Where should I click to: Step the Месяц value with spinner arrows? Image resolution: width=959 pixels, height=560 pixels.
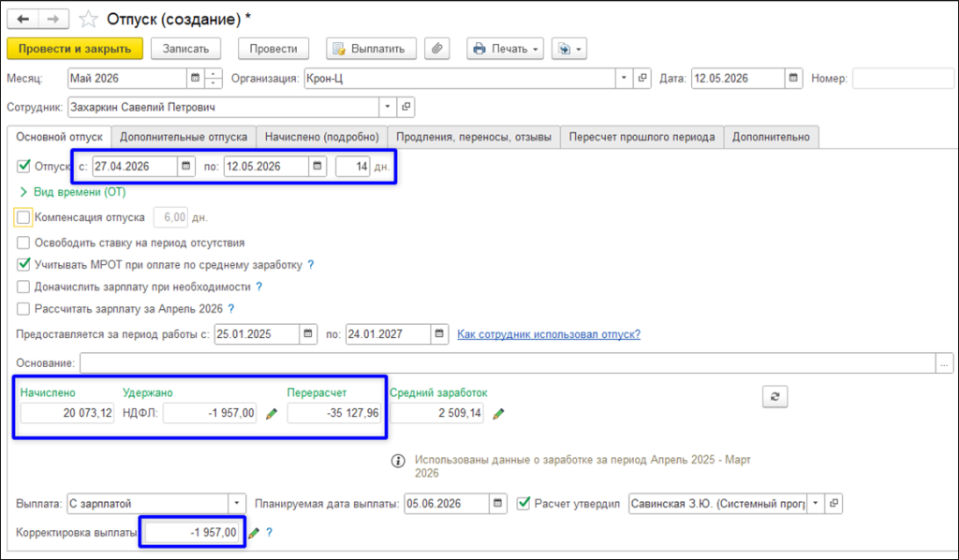[x=213, y=79]
